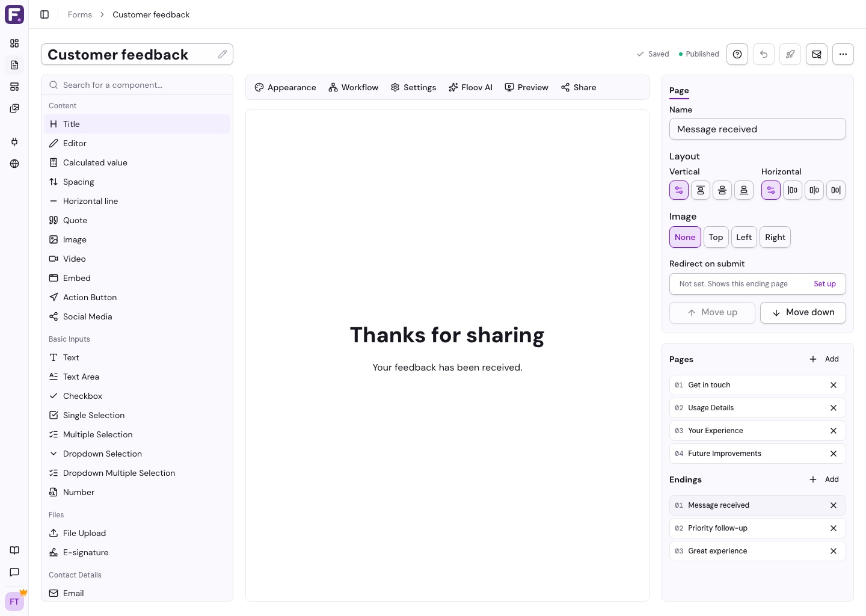This screenshot has width=866, height=616.
Task: Open the Your Experience page row
Action: (758, 431)
